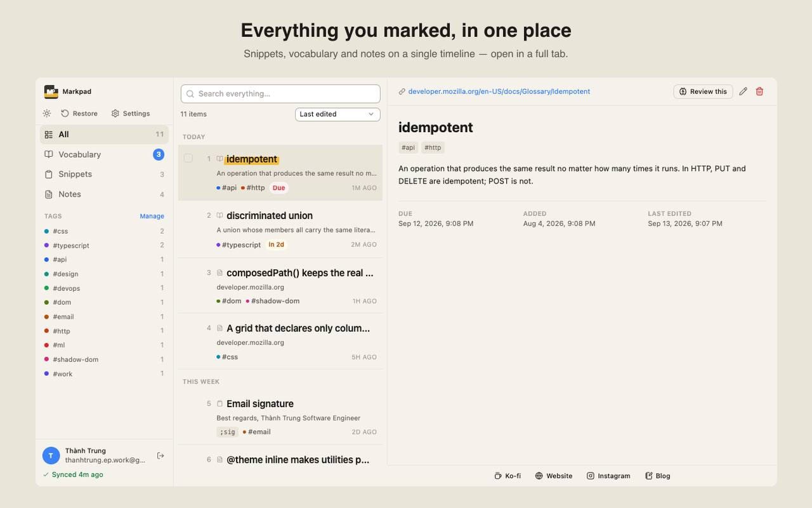
Task: Open the discriminated union entry
Action: click(280, 229)
